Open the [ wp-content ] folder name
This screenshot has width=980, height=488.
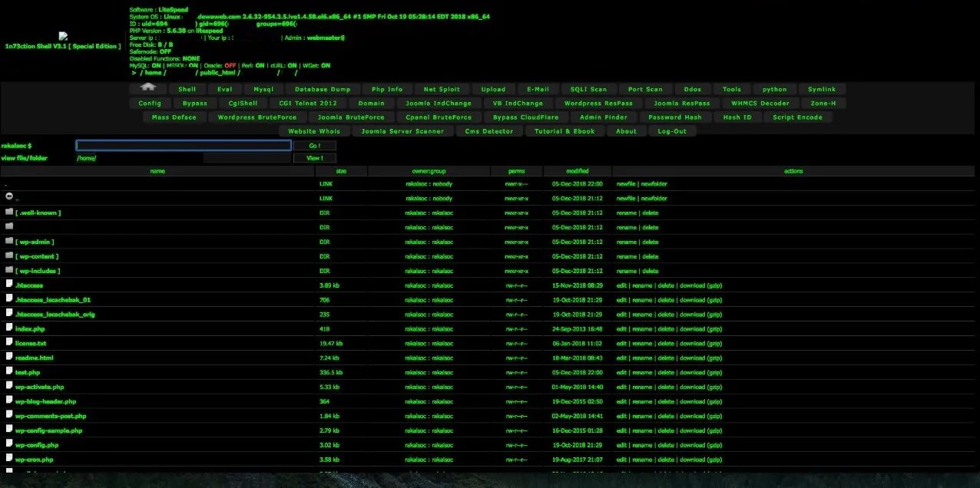37,256
